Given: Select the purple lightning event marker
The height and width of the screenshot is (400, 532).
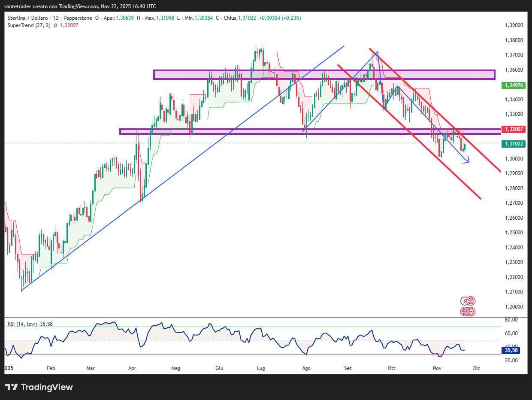Looking at the screenshot, I should [464, 301].
